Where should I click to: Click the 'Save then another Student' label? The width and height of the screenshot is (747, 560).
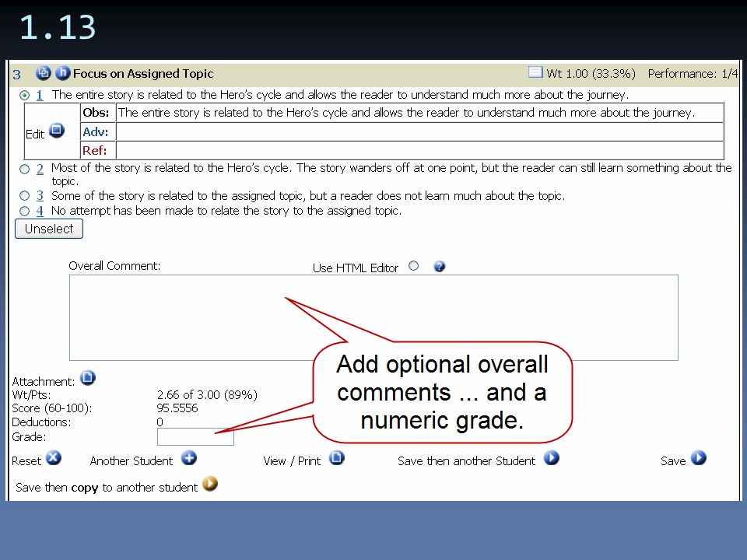click(466, 461)
